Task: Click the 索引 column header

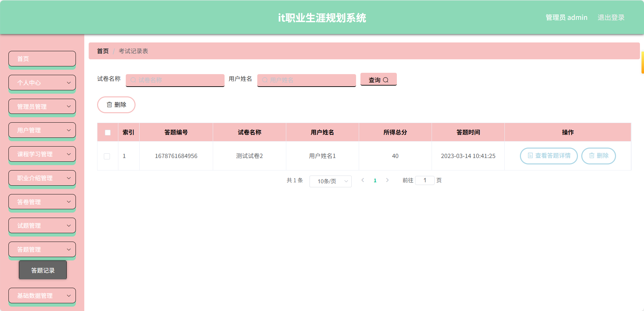Action: pyautogui.click(x=128, y=132)
